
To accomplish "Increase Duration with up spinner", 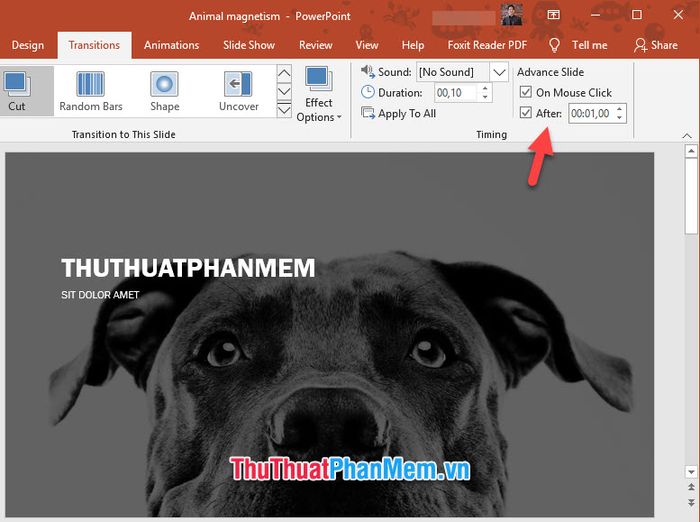I will point(485,88).
